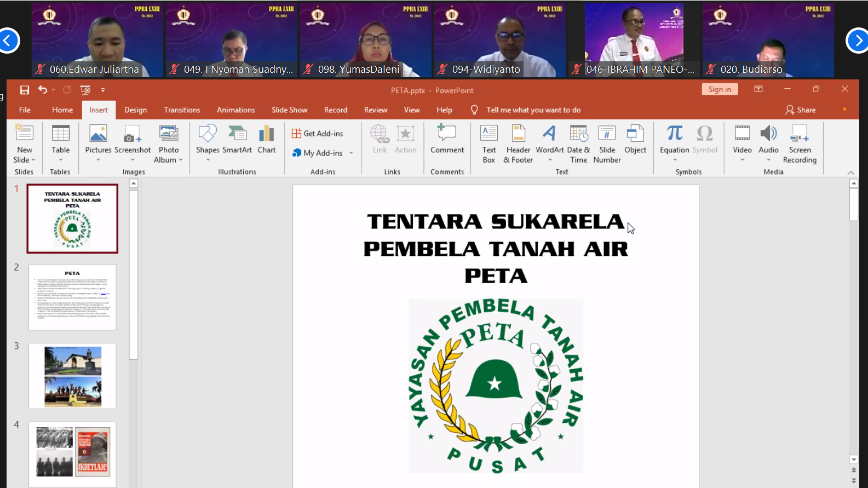The image size is (868, 488).
Task: Switch to the Design tab
Action: [x=135, y=110]
